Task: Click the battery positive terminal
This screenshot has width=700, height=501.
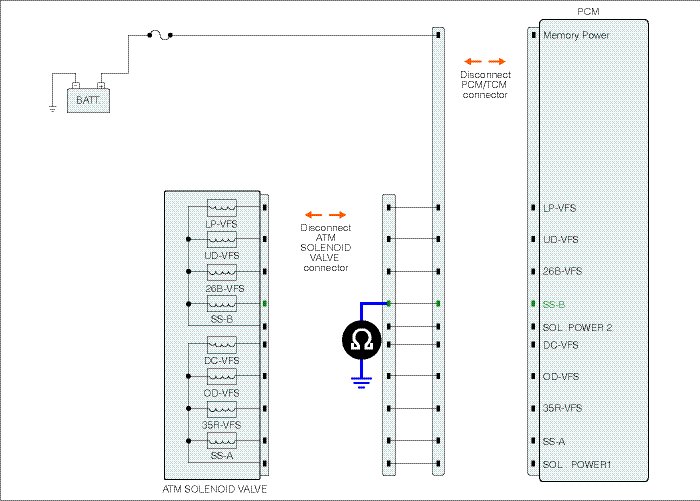Action: coord(101,85)
